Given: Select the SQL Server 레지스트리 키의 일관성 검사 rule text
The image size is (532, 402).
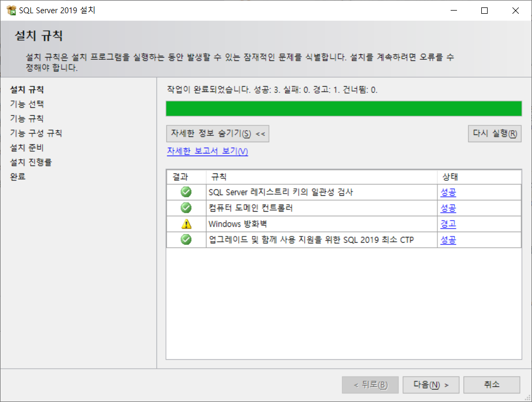Looking at the screenshot, I should [281, 193].
